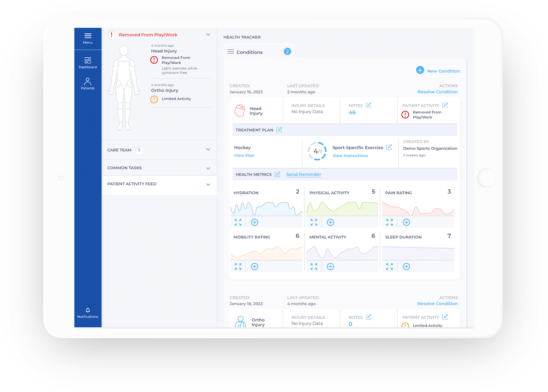Viewport: 548px width, 392px height.
Task: Click 'Demo Sports Organization' text
Action: [430, 148]
